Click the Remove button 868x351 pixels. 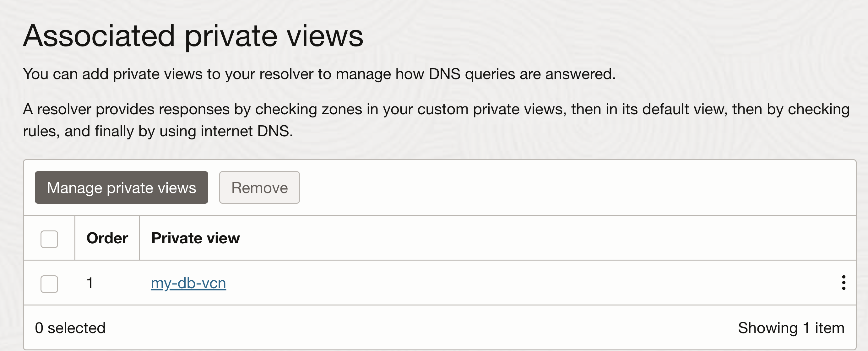coord(259,187)
